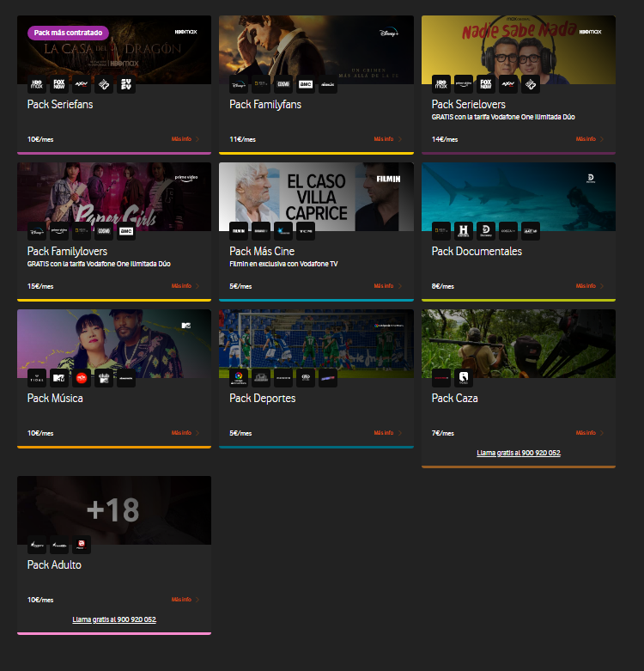The width and height of the screenshot is (644, 671).
Task: Open Más info for Pack Seriefans
Action: (185, 139)
